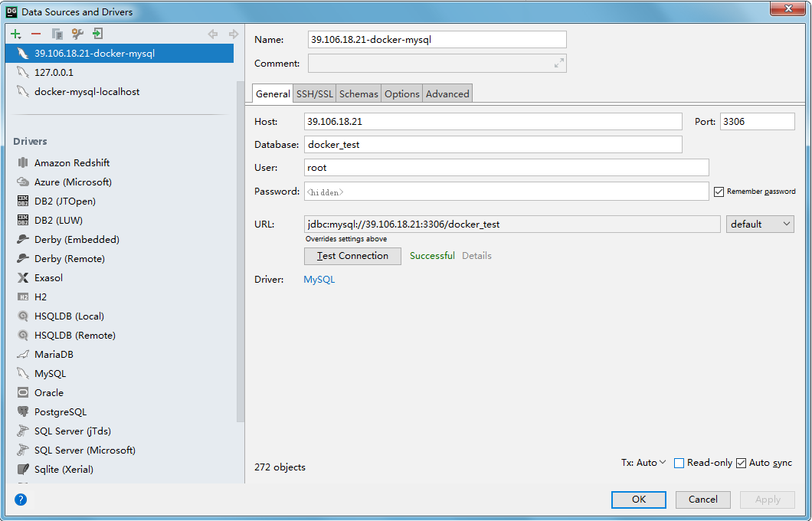Open the Options tab

coord(402,93)
